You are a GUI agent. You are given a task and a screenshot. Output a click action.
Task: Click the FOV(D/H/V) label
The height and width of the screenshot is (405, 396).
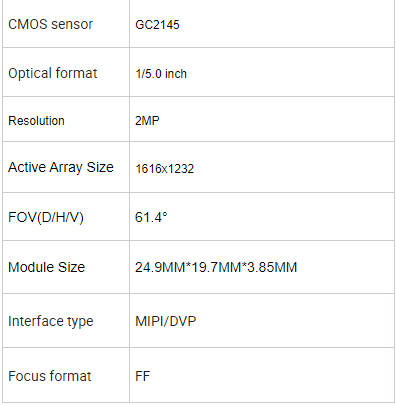coord(46,217)
